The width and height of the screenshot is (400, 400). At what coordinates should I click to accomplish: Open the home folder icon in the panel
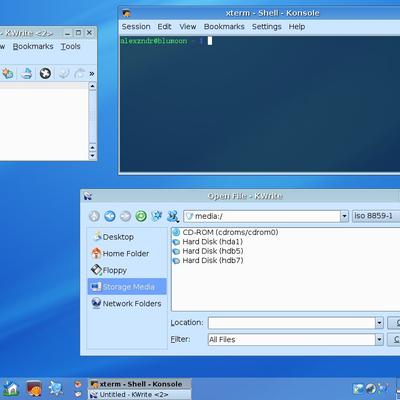pyautogui.click(x=11, y=389)
